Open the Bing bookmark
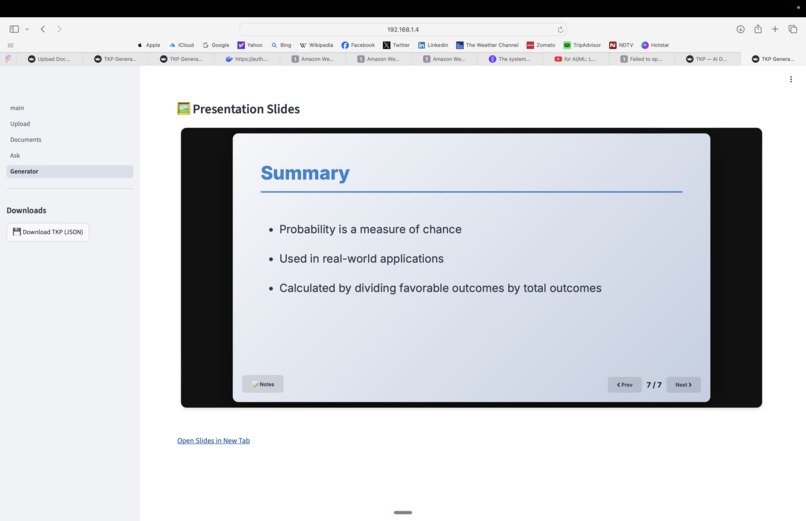Screen dimensions: 806x521 click(x=281, y=45)
